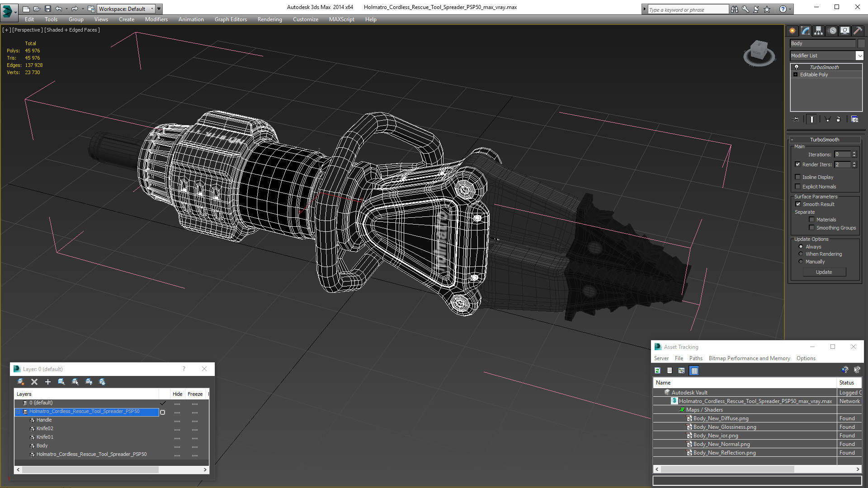Viewport: 868px width, 488px height.
Task: Click Table View icon in Asset Tracking
Action: click(x=694, y=371)
